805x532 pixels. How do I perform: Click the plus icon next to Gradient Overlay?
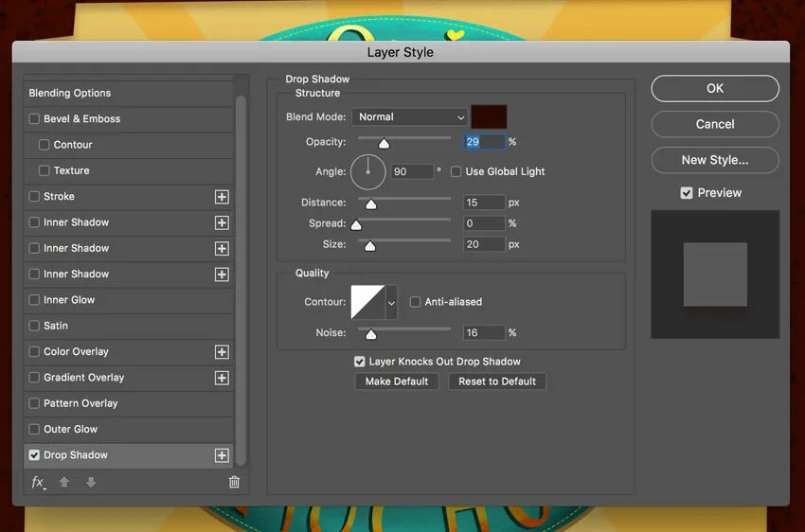pos(222,378)
